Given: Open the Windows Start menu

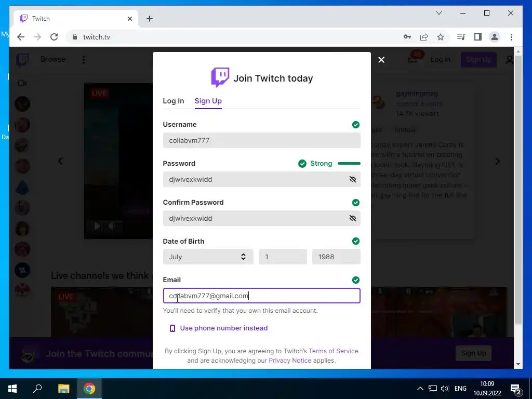Looking at the screenshot, I should point(12,389).
